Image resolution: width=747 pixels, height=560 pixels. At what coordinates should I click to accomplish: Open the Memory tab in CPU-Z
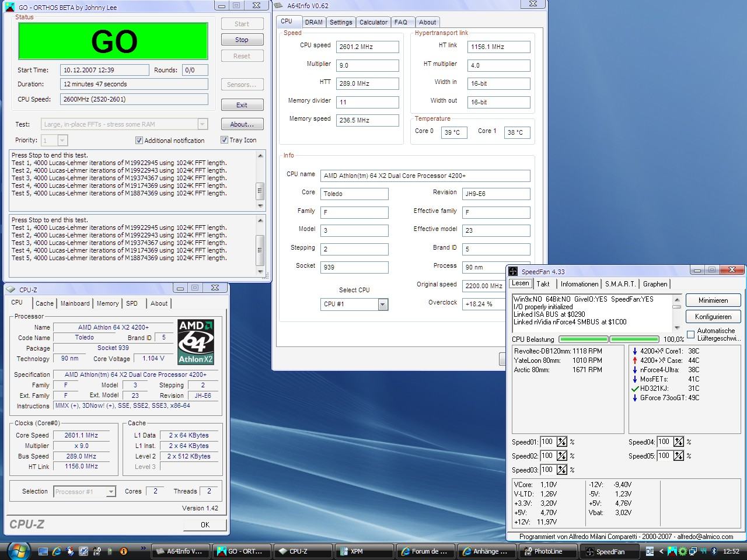click(107, 303)
